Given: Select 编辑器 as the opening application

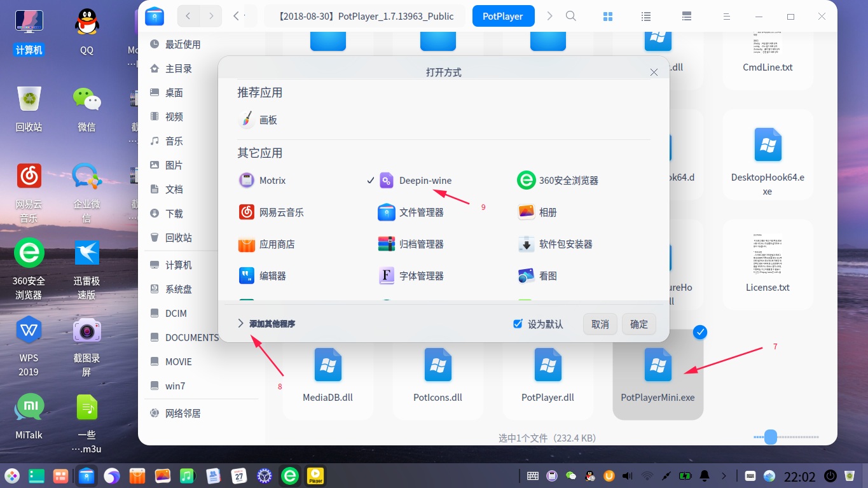Looking at the screenshot, I should click(x=263, y=276).
